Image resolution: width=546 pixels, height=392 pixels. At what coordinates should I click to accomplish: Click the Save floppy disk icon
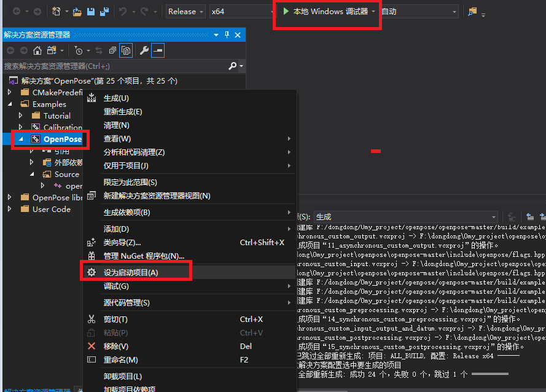pyautogui.click(x=91, y=12)
